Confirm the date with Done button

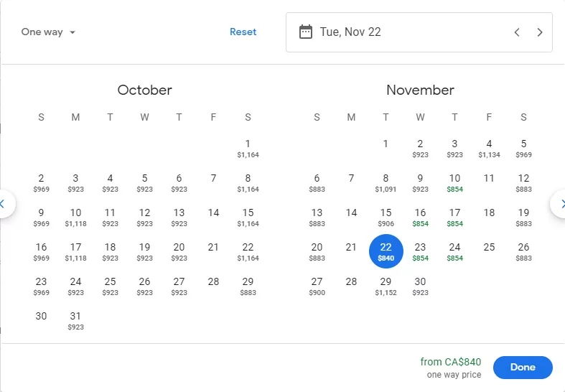click(523, 367)
